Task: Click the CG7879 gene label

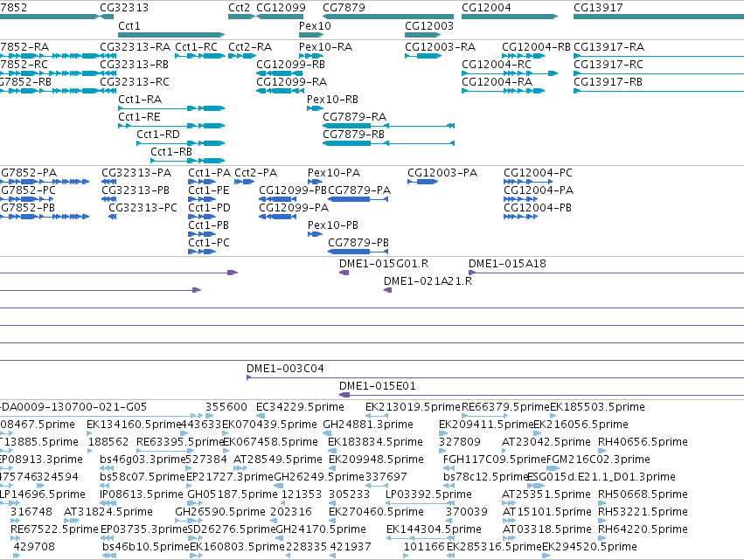Action: 344,8
